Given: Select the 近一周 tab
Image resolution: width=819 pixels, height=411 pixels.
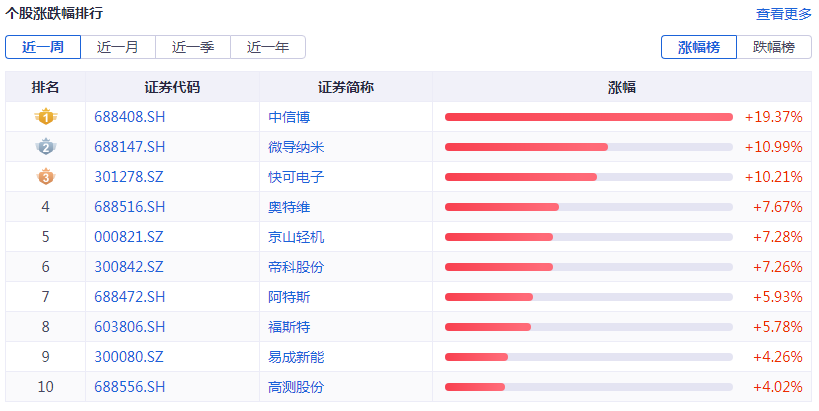Looking at the screenshot, I should 43,47.
